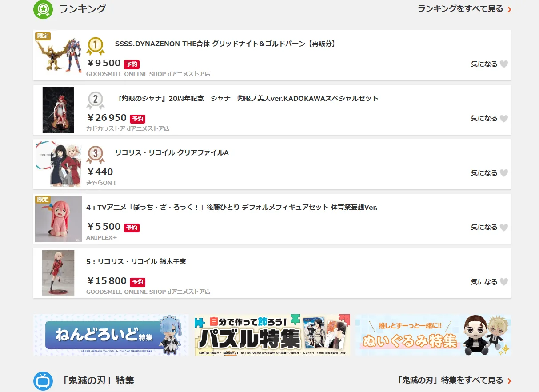
Task: Click price ¥440
Action: [x=100, y=172]
